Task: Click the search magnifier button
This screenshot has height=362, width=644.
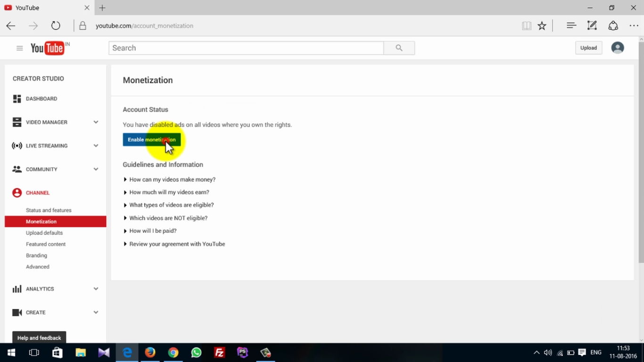Action: tap(399, 48)
